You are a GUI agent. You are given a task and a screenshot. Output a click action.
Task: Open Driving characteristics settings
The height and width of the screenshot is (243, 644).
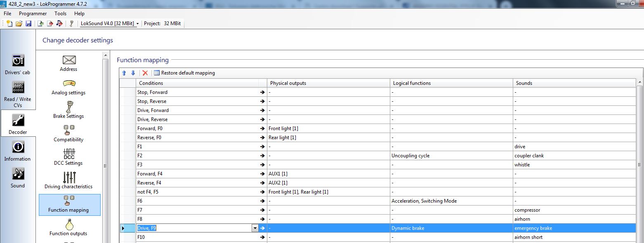[68, 180]
